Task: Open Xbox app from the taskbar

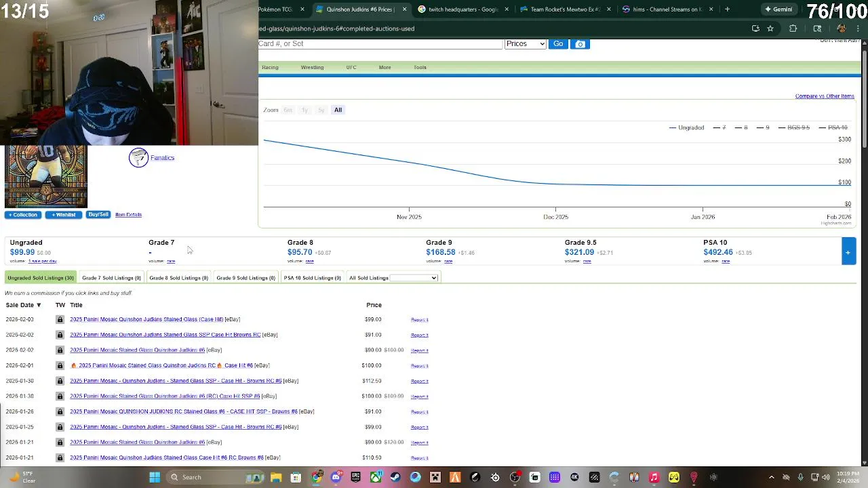Action: [376, 477]
